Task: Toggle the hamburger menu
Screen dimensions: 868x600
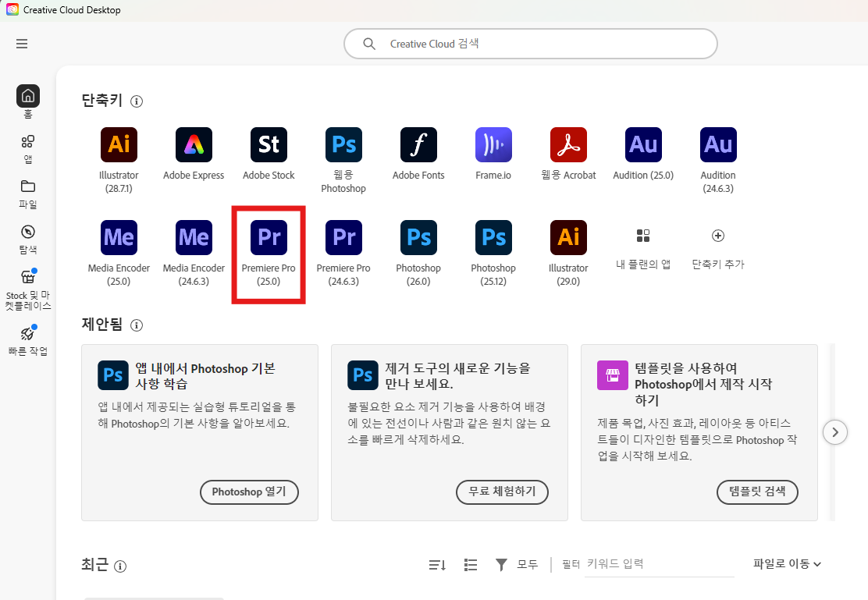Action: [x=22, y=44]
